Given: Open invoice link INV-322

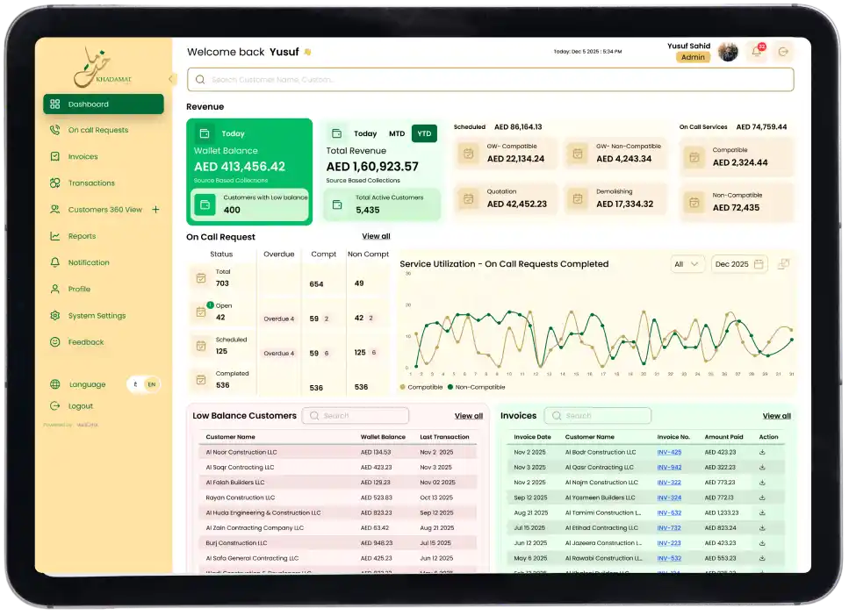Looking at the screenshot, I should 669,483.
